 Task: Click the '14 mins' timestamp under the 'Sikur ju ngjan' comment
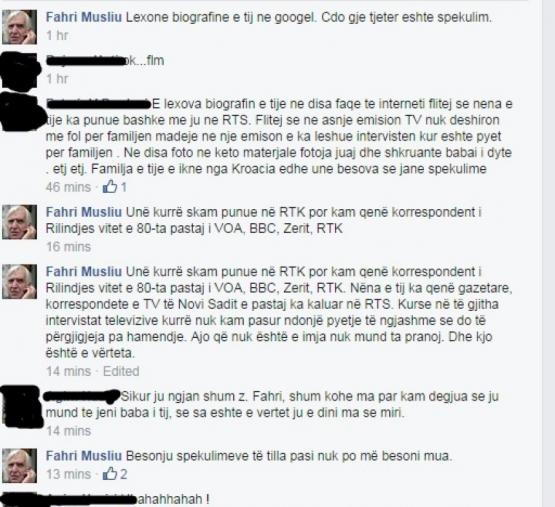(x=69, y=431)
